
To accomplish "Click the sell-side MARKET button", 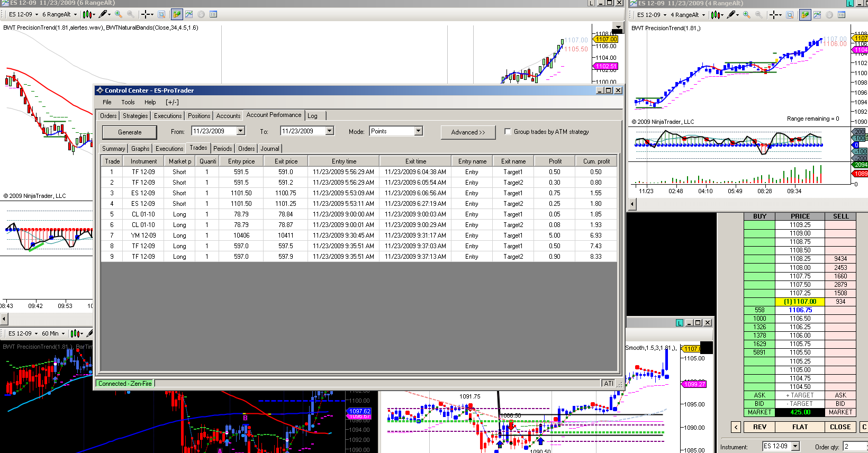I will (x=840, y=412).
